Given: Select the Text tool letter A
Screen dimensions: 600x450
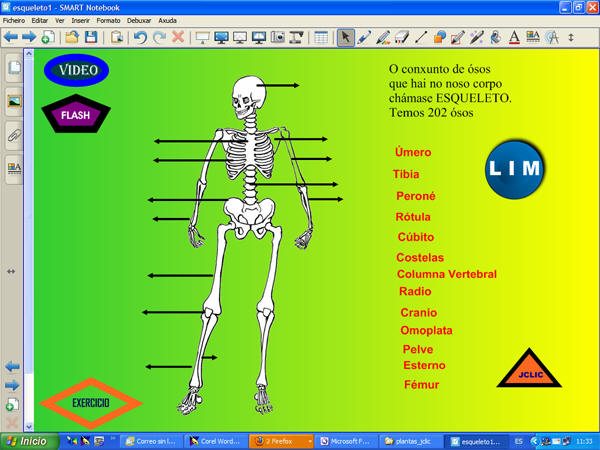Looking at the screenshot, I should pyautogui.click(x=514, y=38).
